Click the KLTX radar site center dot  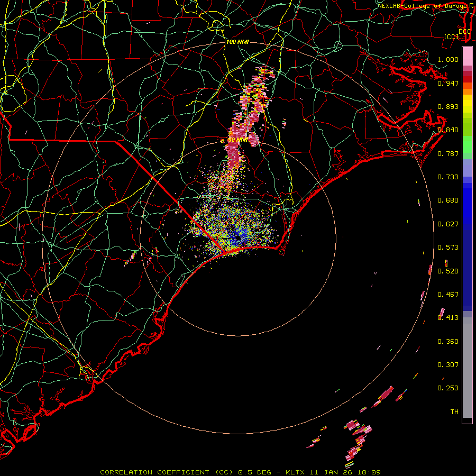pos(238,237)
